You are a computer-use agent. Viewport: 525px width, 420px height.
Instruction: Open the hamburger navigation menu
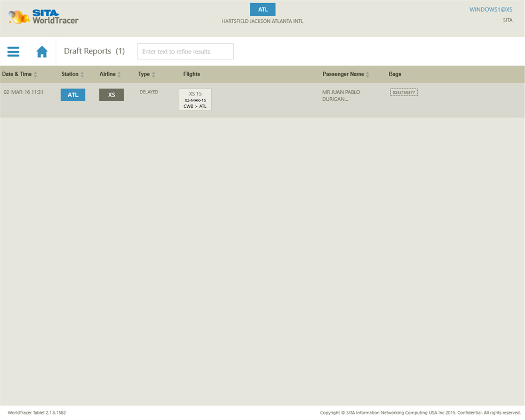13,51
